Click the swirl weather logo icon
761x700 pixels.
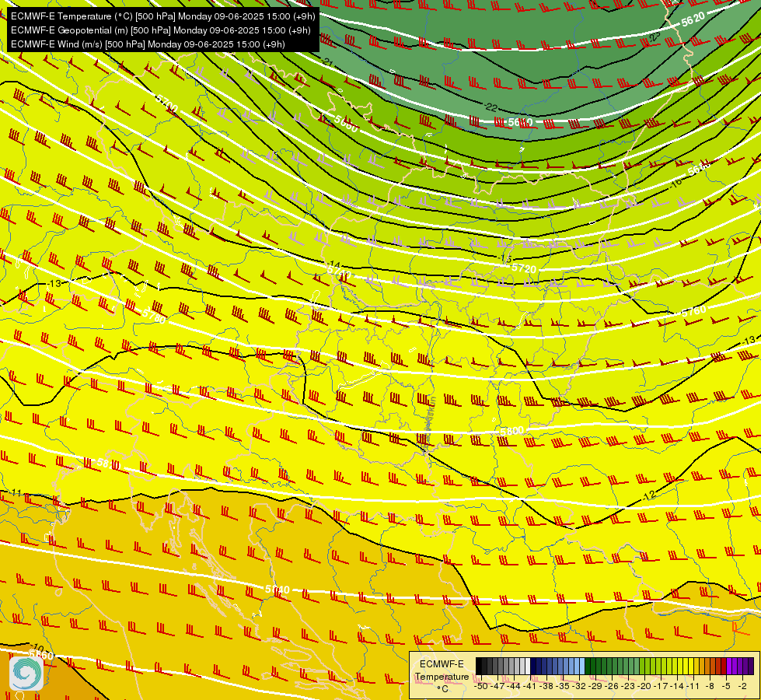26,673
